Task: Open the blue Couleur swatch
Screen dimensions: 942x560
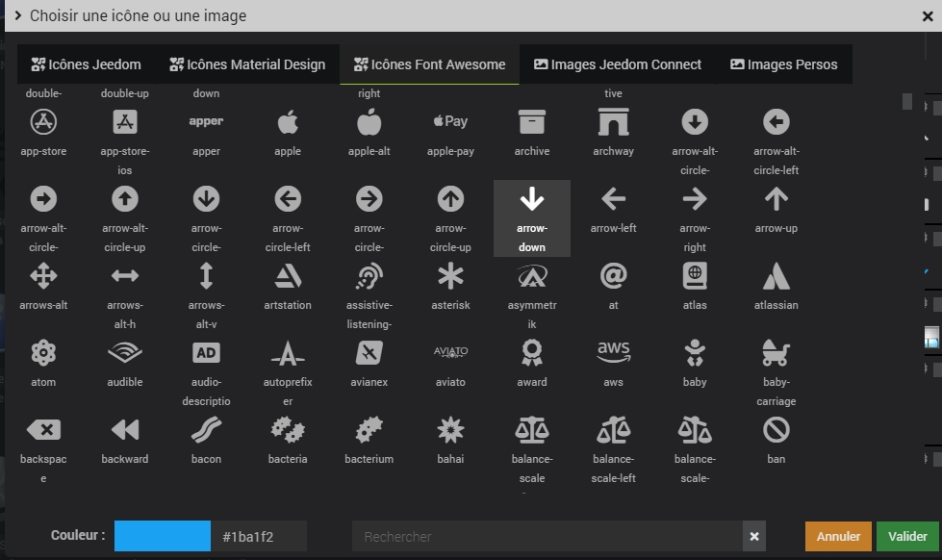Action: 162,536
